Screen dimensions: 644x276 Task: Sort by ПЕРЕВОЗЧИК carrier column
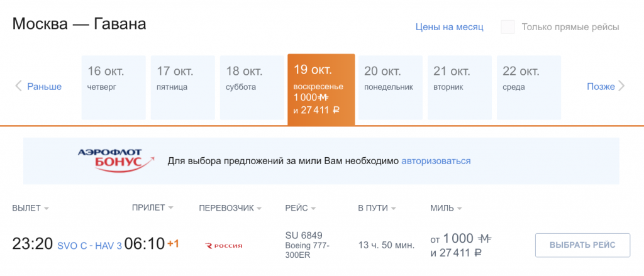pos(230,208)
